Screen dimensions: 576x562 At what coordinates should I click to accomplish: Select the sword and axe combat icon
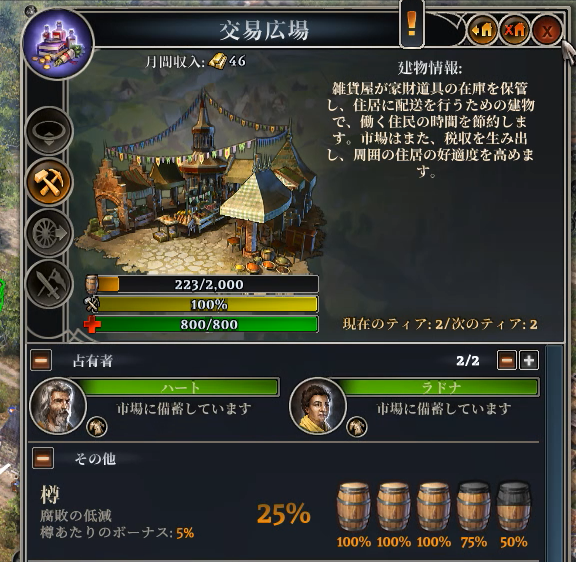(x=49, y=284)
